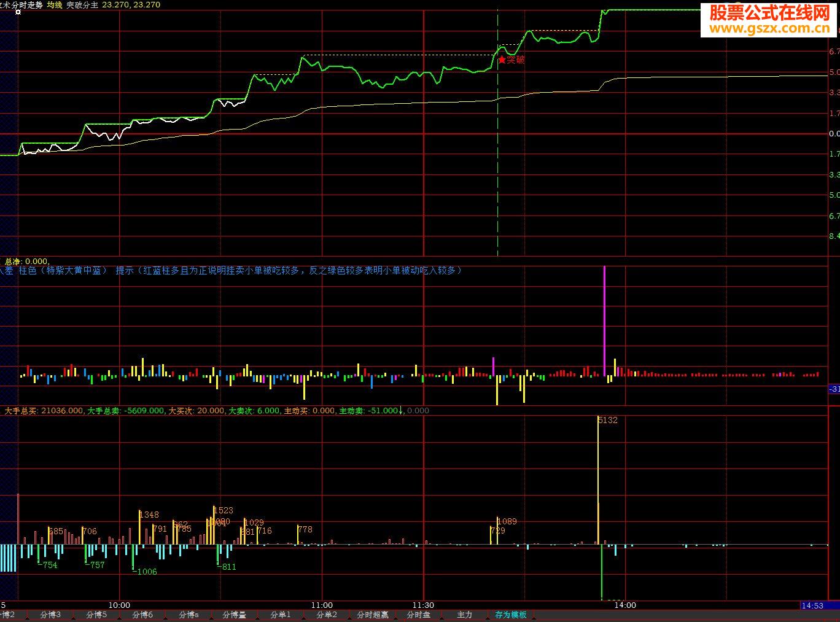
Task: Click the 11:30 time axis label
Action: click(423, 605)
